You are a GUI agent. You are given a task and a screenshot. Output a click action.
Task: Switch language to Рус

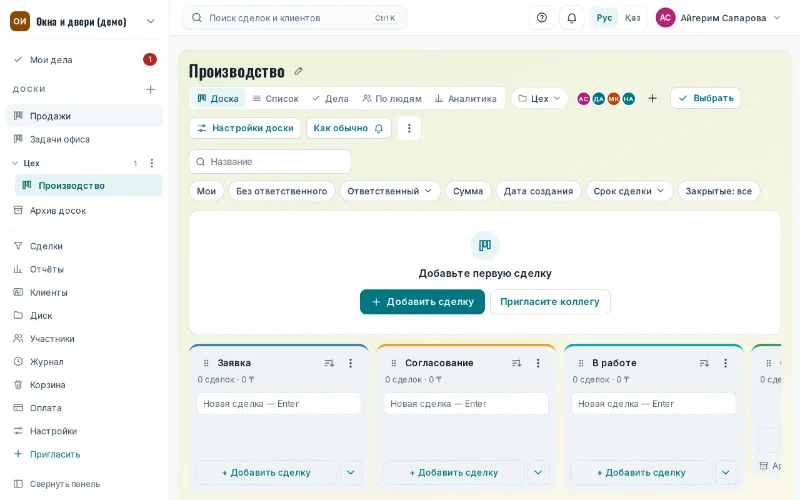tap(604, 18)
